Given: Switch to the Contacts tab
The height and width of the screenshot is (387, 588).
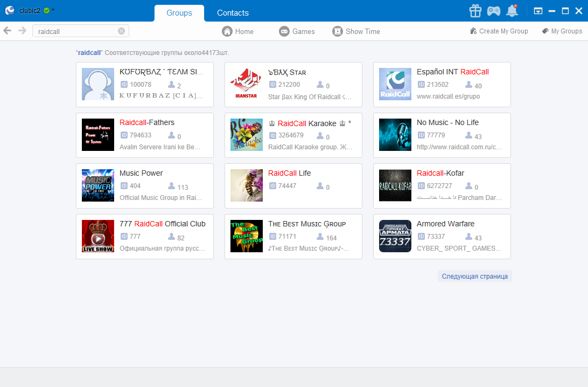Looking at the screenshot, I should point(233,13).
